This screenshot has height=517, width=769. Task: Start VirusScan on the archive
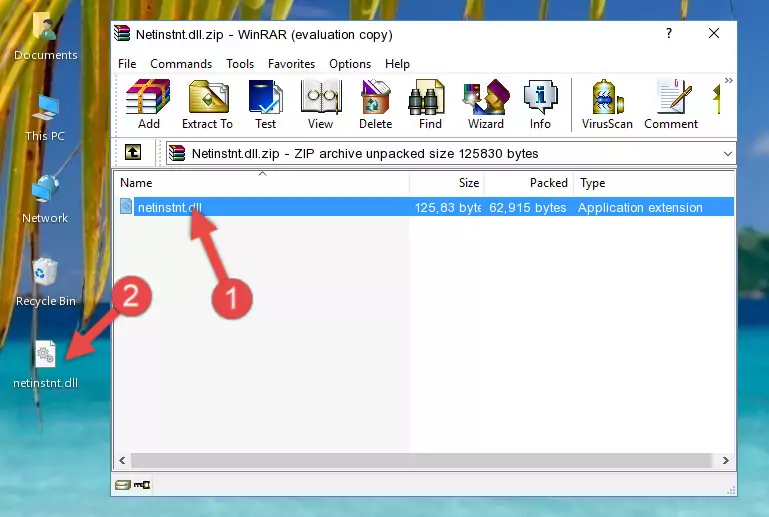pos(607,104)
